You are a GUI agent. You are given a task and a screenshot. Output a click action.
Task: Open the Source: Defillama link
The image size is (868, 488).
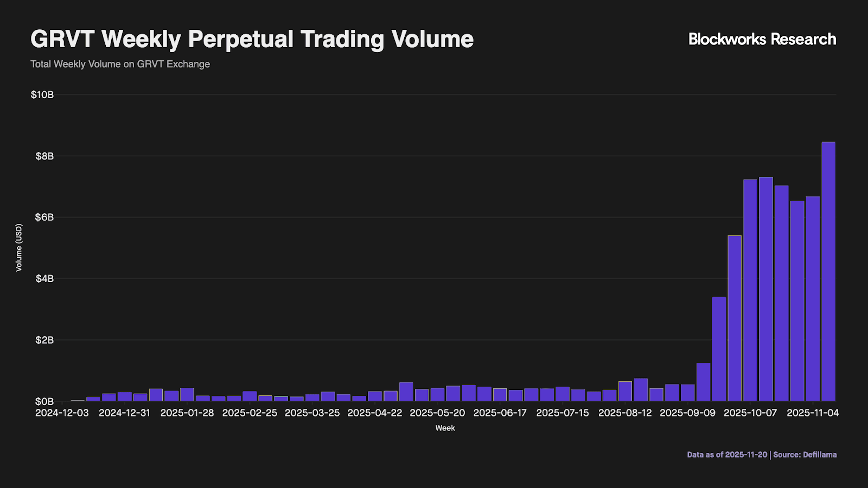(805, 454)
